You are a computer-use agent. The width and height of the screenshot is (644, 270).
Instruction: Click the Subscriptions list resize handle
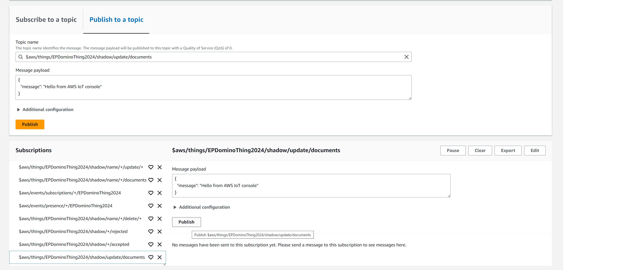(164, 264)
